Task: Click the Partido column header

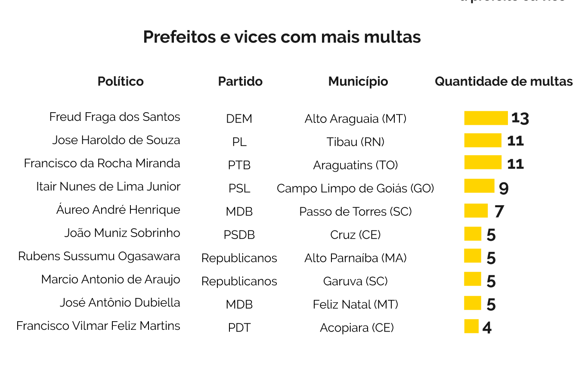Action: pyautogui.click(x=240, y=81)
